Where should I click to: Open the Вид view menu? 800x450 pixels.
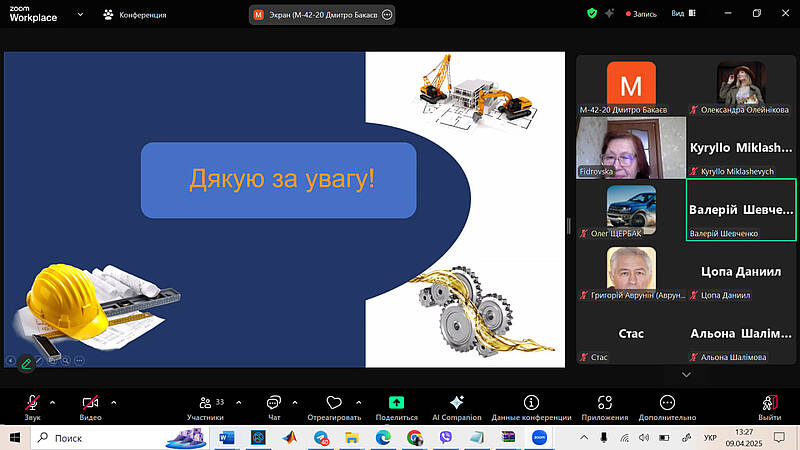click(x=683, y=14)
